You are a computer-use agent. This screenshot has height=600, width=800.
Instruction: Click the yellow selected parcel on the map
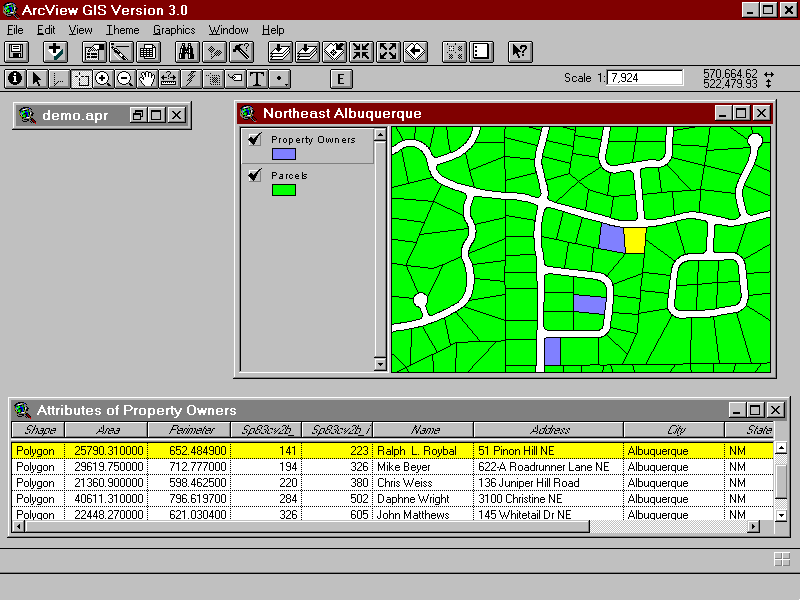pyautogui.click(x=635, y=240)
